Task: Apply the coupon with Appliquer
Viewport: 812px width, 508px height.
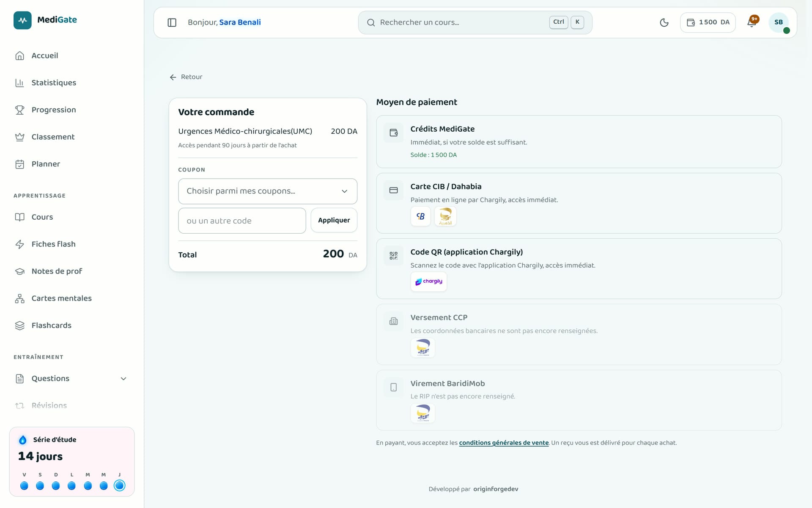Action: coord(334,220)
